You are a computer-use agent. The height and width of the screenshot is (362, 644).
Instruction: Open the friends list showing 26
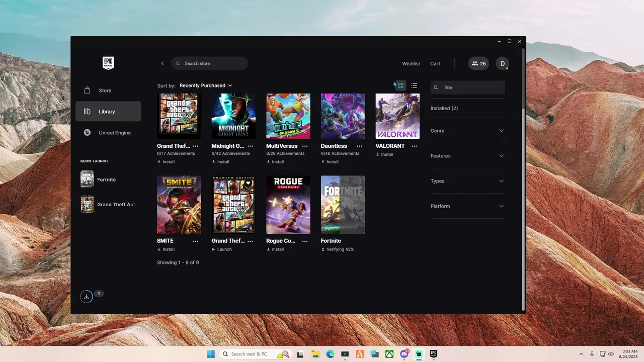coord(478,63)
